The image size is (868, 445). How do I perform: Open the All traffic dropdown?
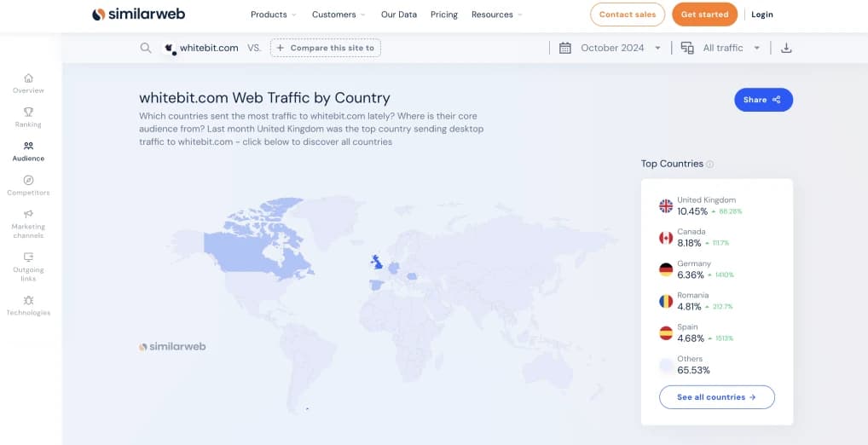[x=732, y=48]
